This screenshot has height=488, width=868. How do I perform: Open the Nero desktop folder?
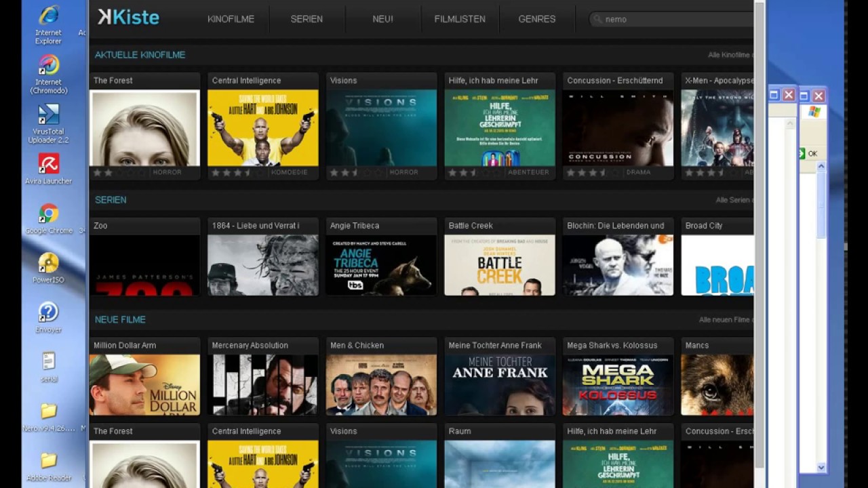coord(48,417)
